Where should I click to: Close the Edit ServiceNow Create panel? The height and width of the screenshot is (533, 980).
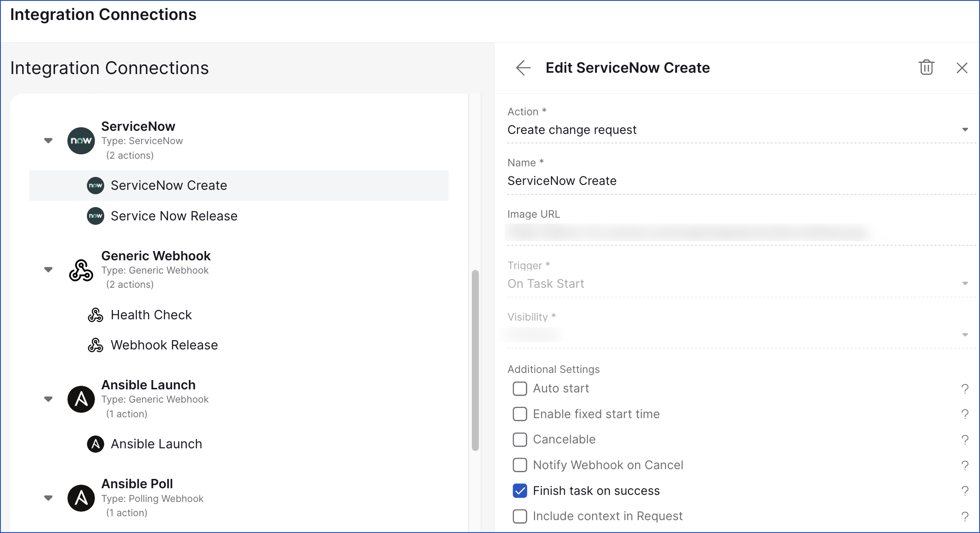coord(962,68)
